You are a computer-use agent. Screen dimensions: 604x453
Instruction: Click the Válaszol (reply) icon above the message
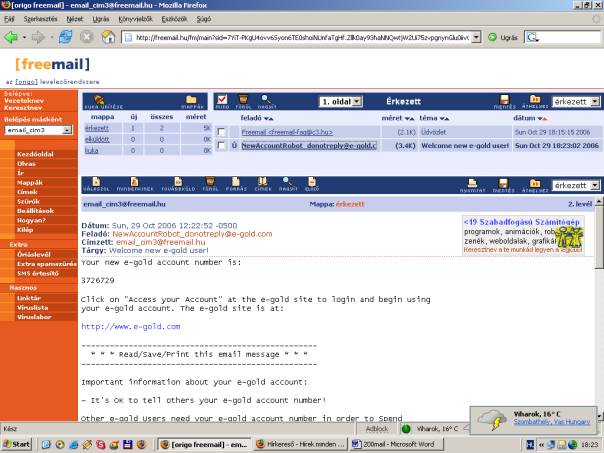point(96,183)
